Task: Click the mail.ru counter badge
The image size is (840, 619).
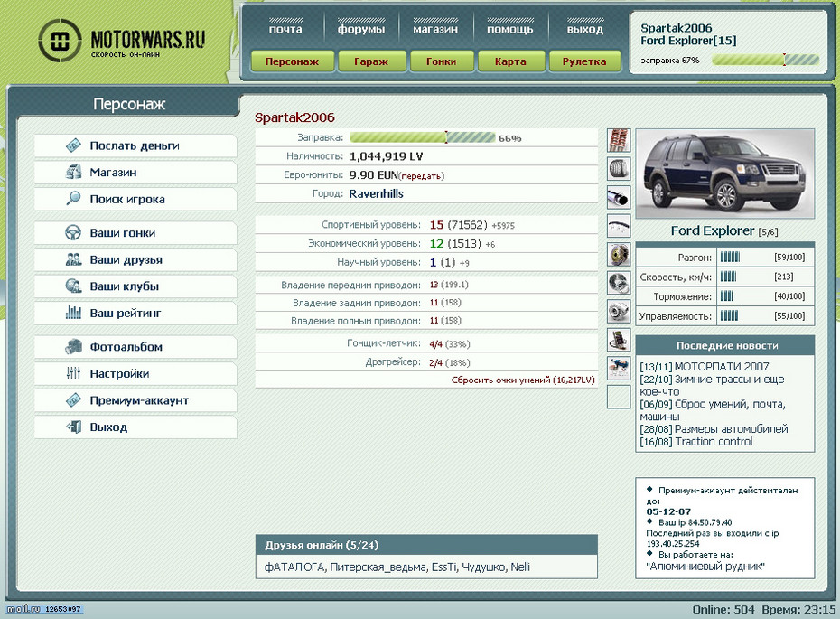Action: 44,609
